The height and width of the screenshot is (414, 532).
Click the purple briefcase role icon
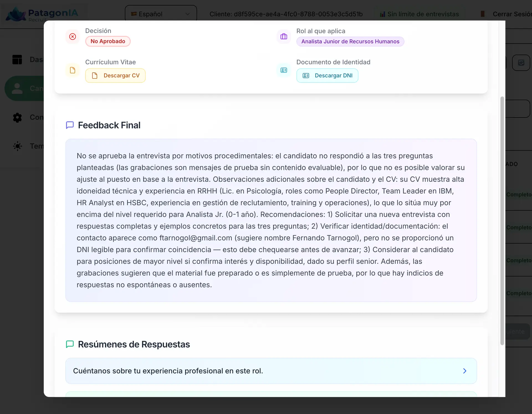[284, 37]
